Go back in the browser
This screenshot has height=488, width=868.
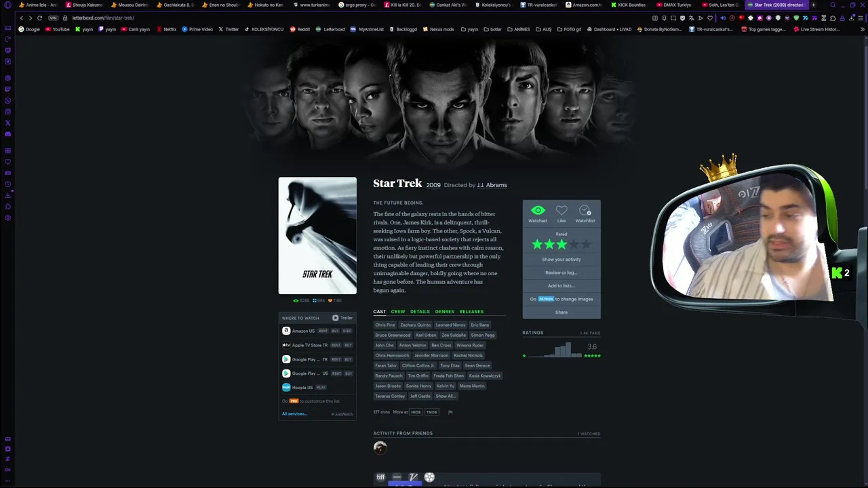(x=21, y=18)
